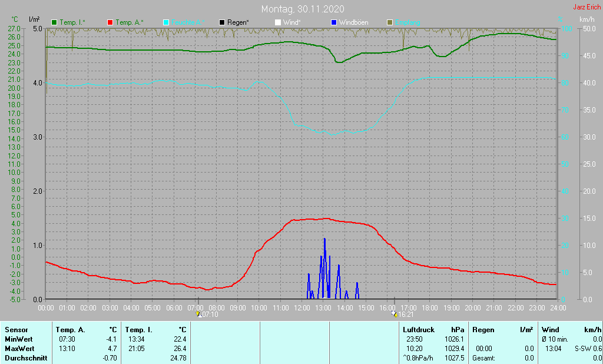Select the Sensor column header
Image resolution: width=603 pixels, height=364 pixels.
tap(15, 330)
